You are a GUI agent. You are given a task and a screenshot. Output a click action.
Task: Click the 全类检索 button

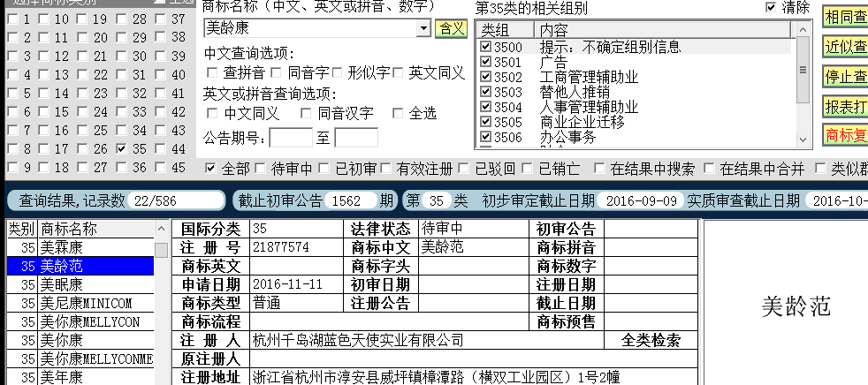coord(651,341)
